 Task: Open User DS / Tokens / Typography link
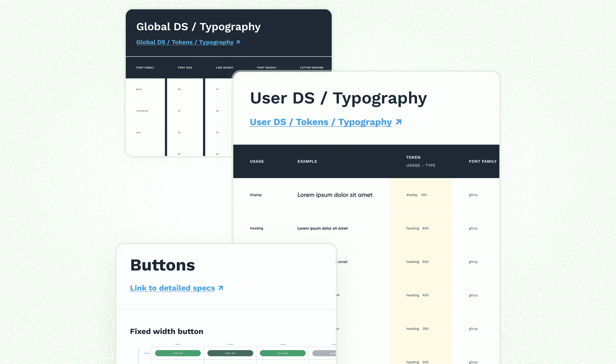(x=320, y=122)
